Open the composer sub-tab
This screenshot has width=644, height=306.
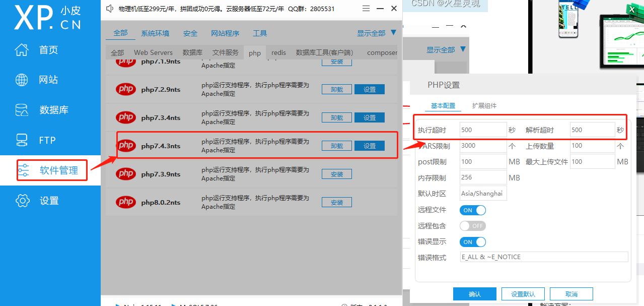(x=382, y=52)
